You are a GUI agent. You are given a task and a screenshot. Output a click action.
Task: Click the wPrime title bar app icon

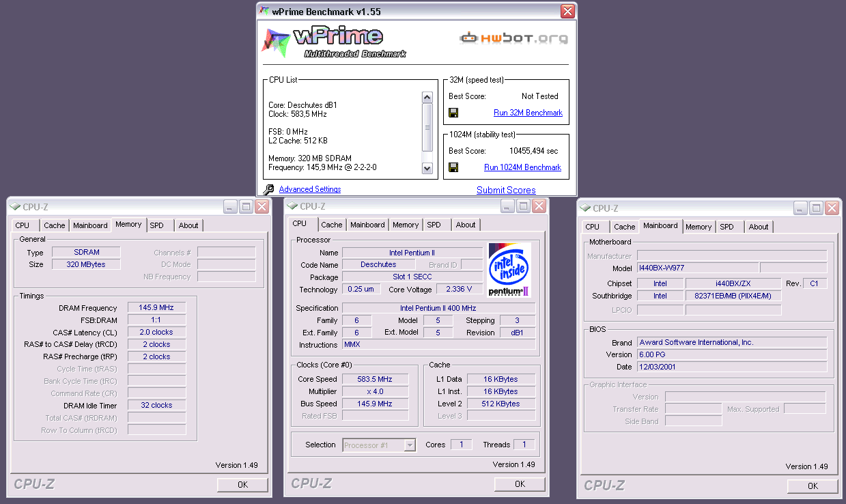264,11
